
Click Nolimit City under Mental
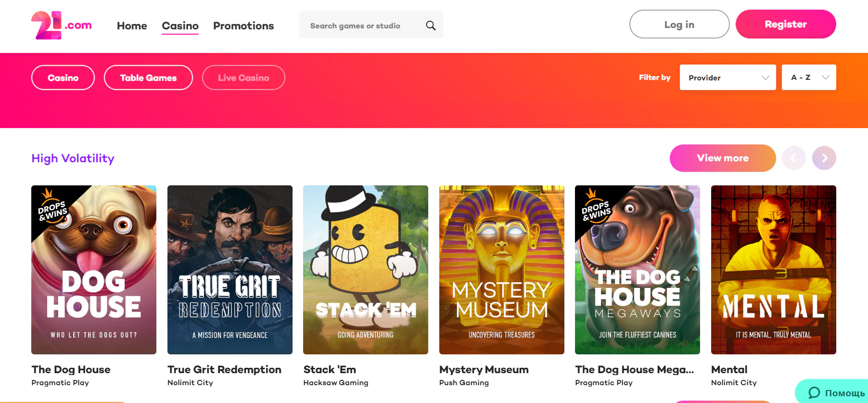[734, 383]
